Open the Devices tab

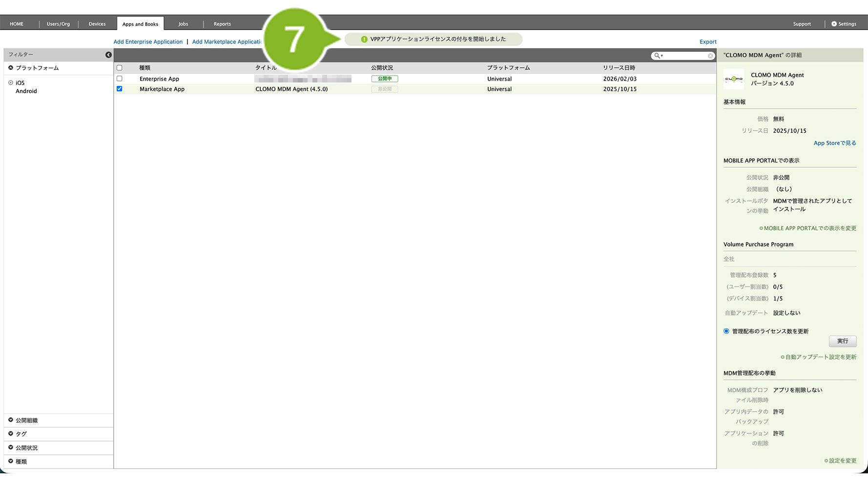tap(97, 24)
